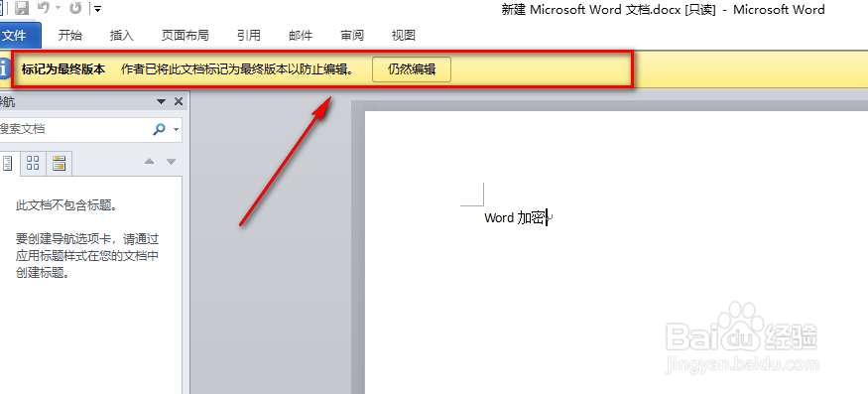Select the browse search results tab icon
The height and width of the screenshot is (394, 868).
[59, 163]
